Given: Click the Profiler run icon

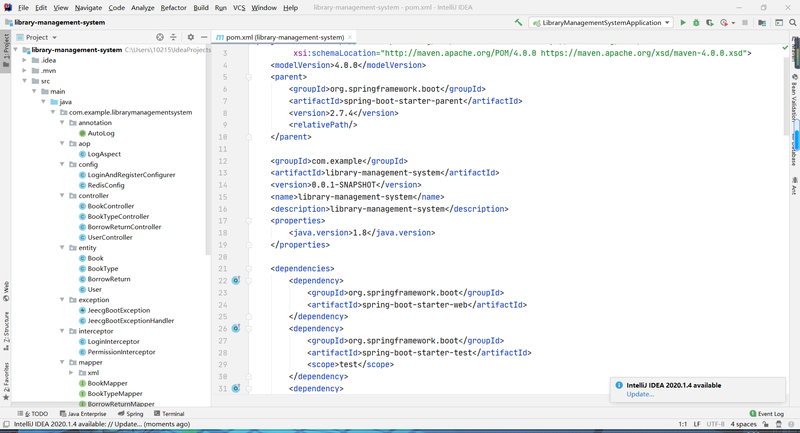Looking at the screenshot, I should (724, 22).
